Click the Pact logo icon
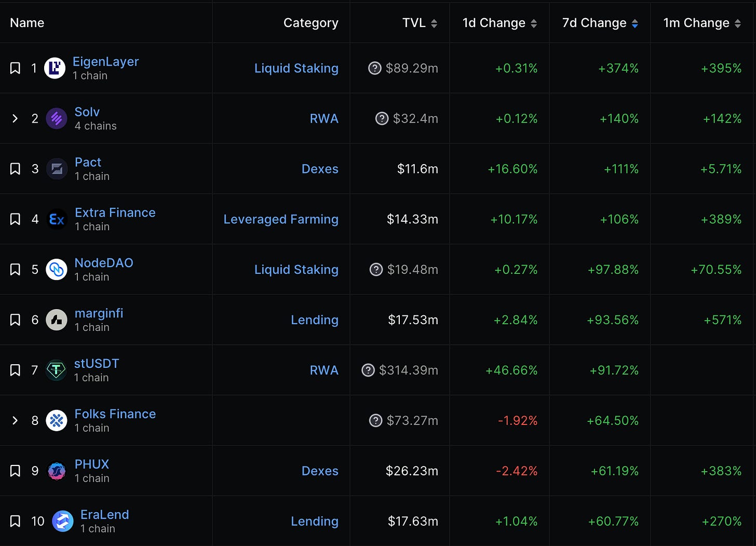 point(57,169)
